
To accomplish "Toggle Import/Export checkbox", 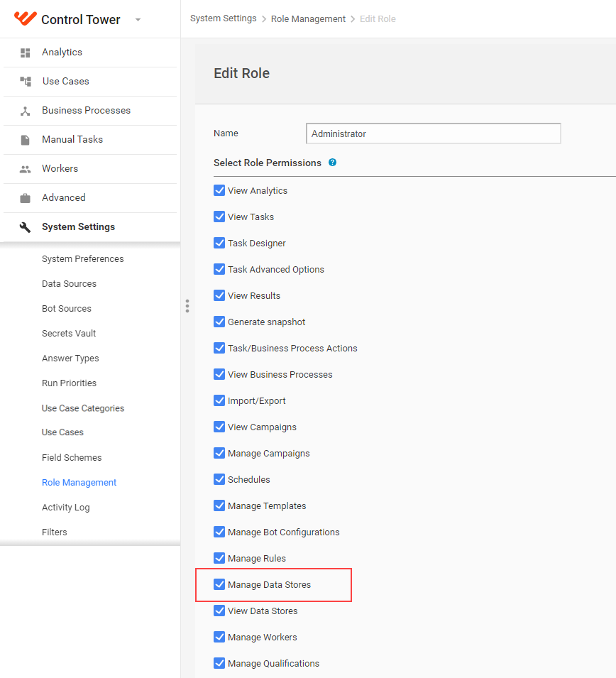I will (219, 401).
